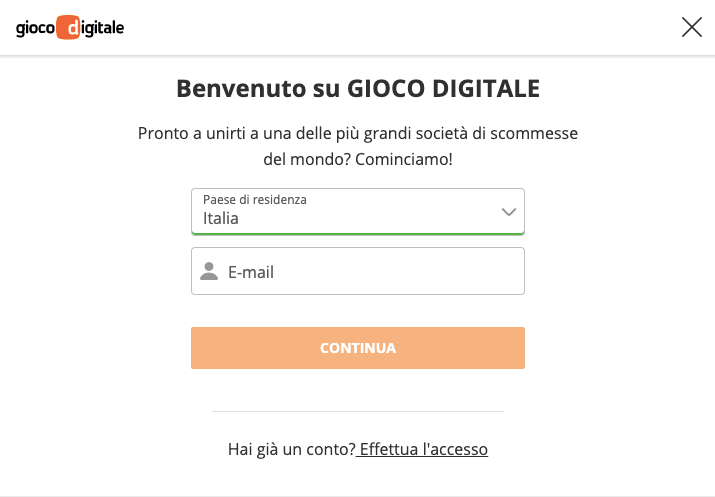Viewport: 715px width, 497px height.
Task: Open the Paese di residenza dropdown
Action: [357, 211]
